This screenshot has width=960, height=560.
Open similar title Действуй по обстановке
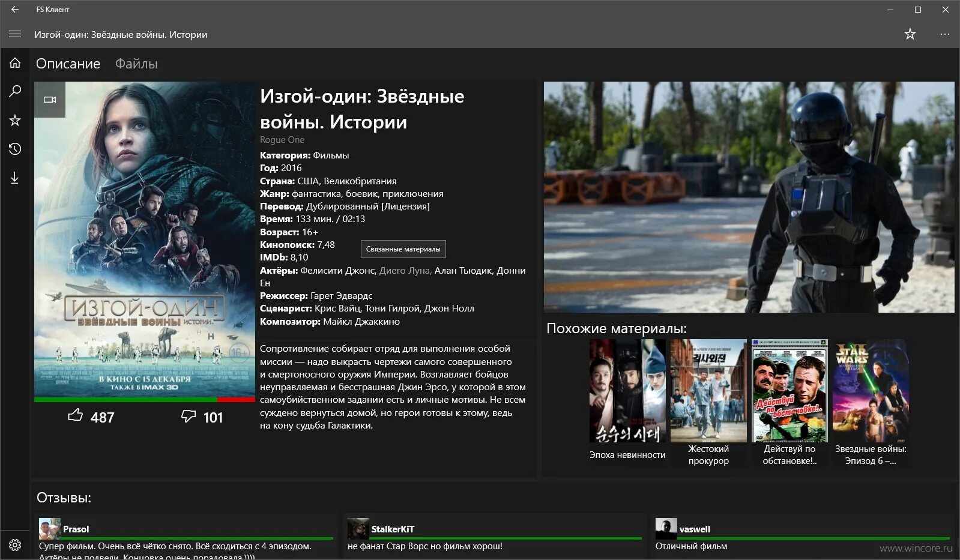[789, 403]
